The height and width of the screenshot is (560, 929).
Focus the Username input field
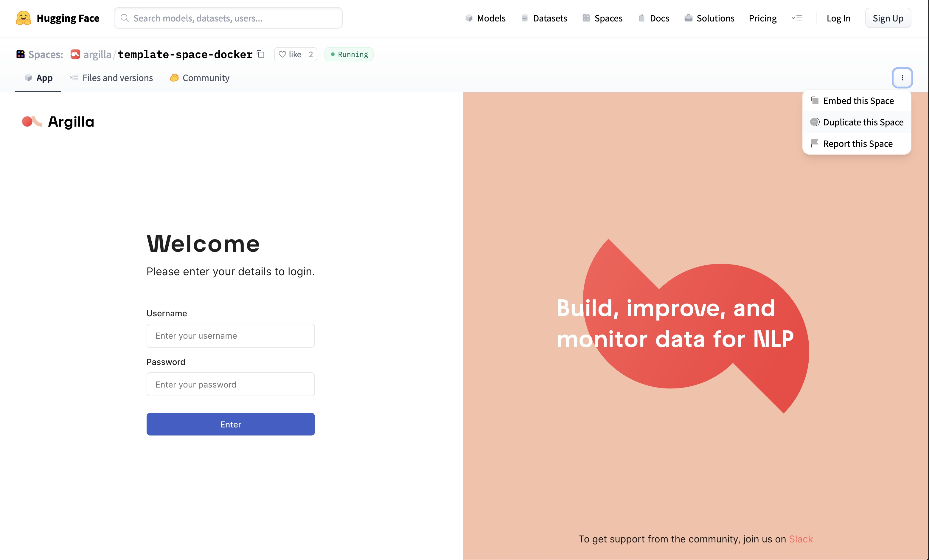point(230,336)
